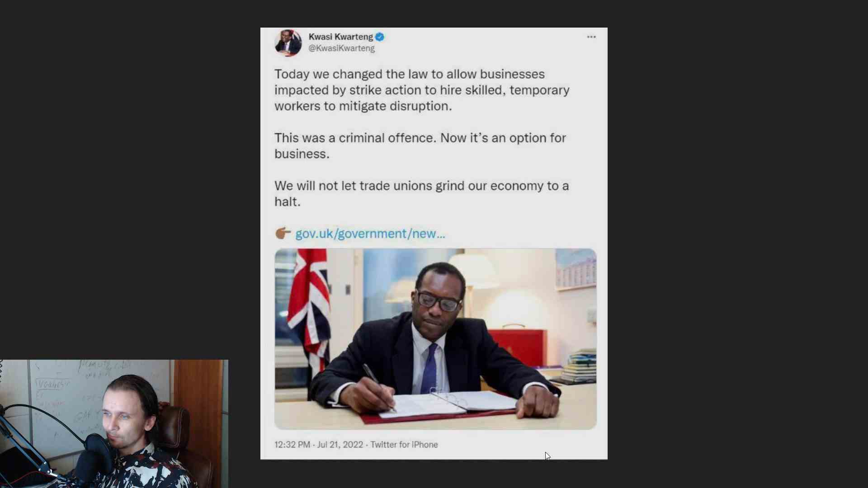Click the 12:32 PM timestamp
Screen dimensions: 868x488
292,445
